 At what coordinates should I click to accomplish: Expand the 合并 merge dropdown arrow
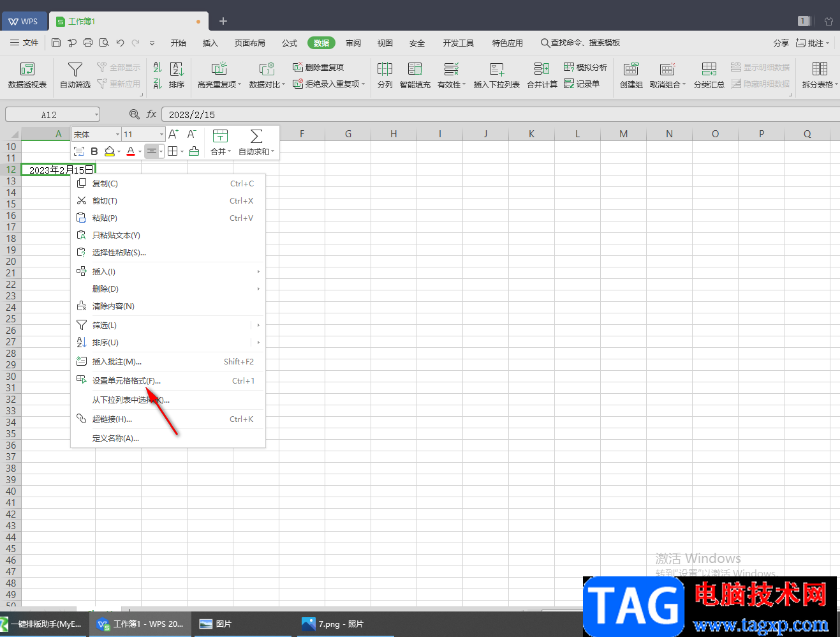(230, 152)
